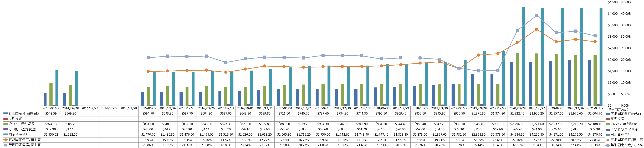Select the 2019/06/29 date column header
Screen dimensions: 644x148
point(459,108)
